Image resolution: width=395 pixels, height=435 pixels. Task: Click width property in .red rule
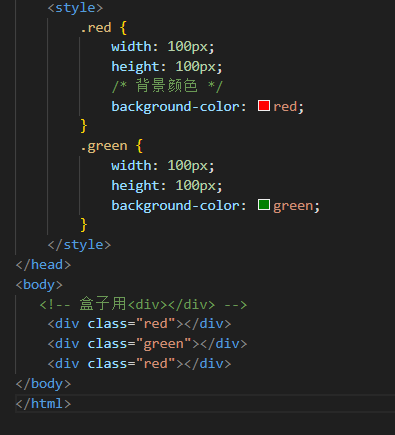[x=131, y=47]
